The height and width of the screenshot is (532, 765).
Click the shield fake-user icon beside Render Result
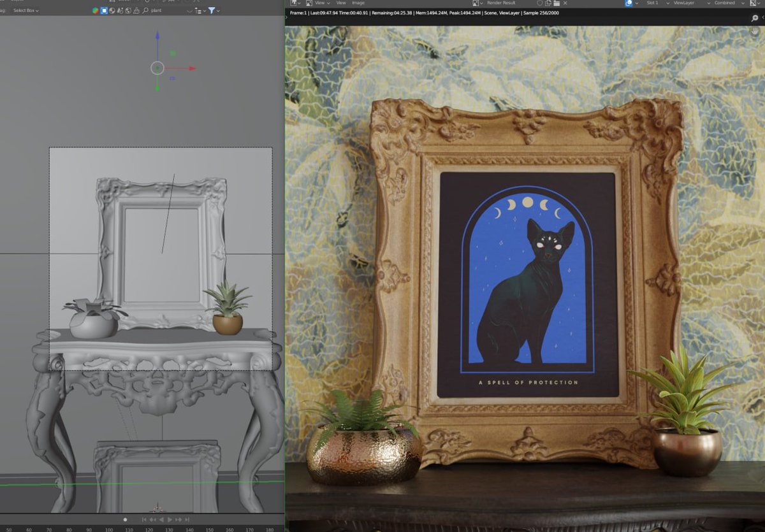pos(539,3)
